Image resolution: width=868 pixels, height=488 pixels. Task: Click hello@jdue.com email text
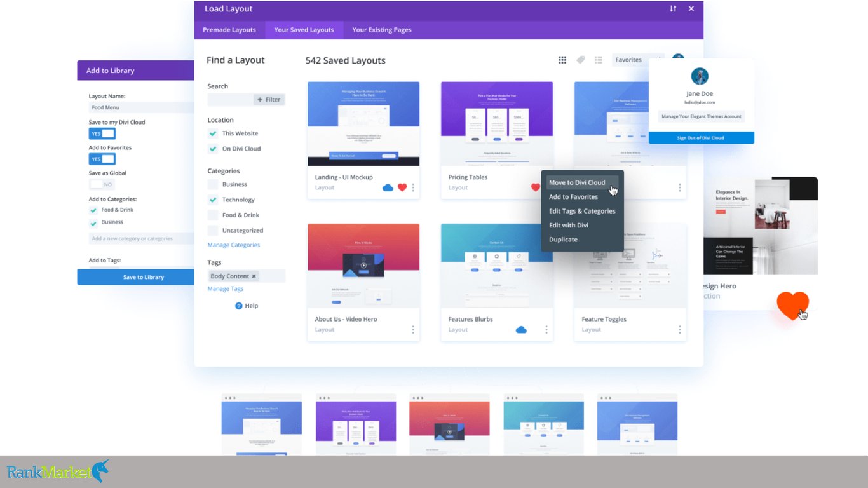coord(700,102)
